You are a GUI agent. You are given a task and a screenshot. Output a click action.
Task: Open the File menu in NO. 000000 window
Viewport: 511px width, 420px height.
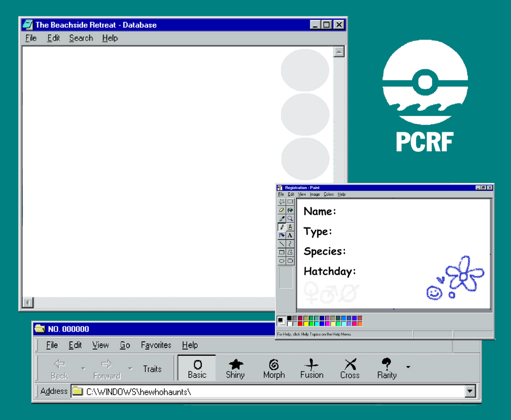(x=52, y=345)
